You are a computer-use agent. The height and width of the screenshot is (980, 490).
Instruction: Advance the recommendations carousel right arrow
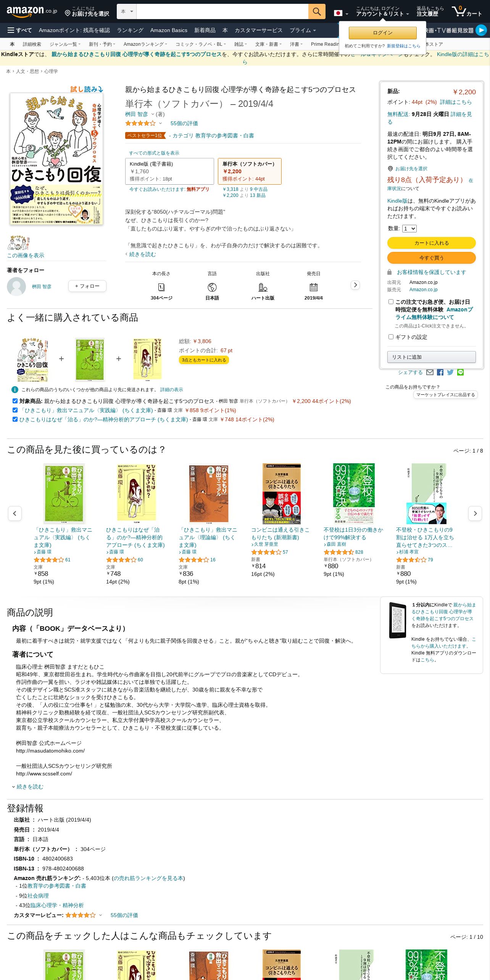coord(475,513)
